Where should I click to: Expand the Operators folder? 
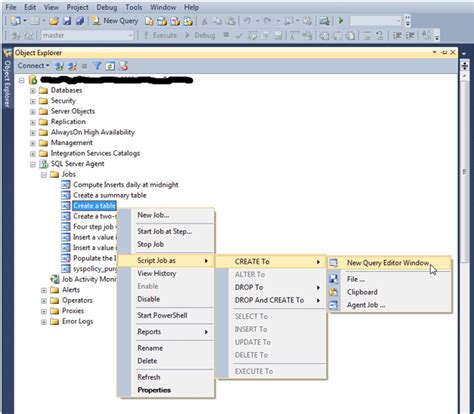click(44, 301)
